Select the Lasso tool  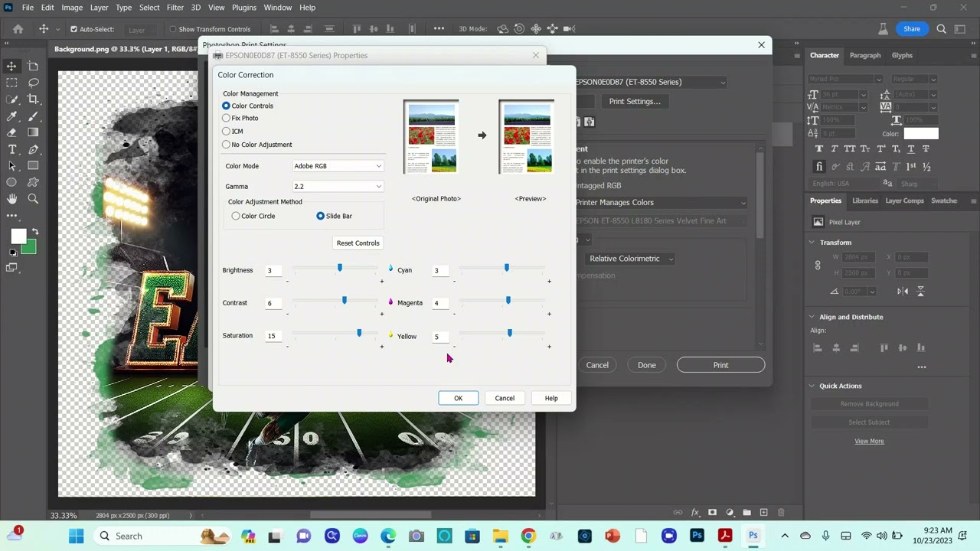(x=33, y=83)
